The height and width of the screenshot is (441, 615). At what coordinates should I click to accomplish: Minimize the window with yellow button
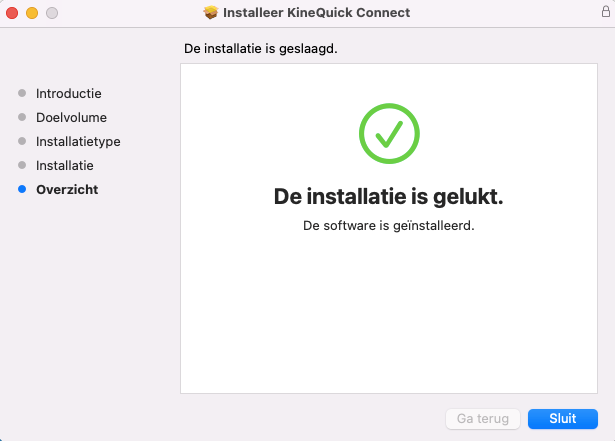32,13
